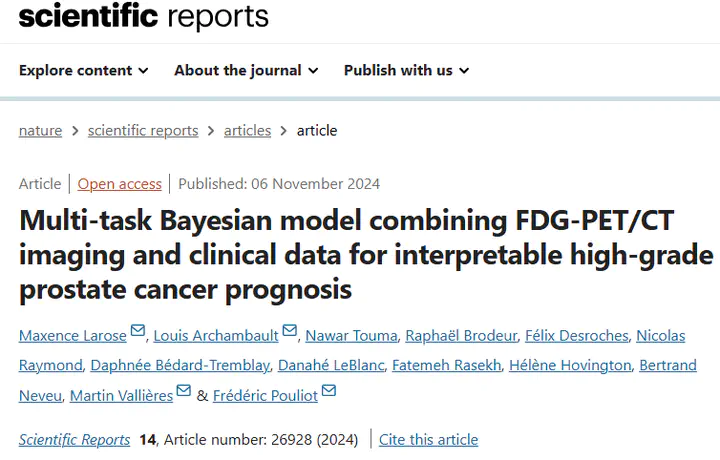The height and width of the screenshot is (460, 720).
Task: Click the Open access link
Action: [119, 184]
